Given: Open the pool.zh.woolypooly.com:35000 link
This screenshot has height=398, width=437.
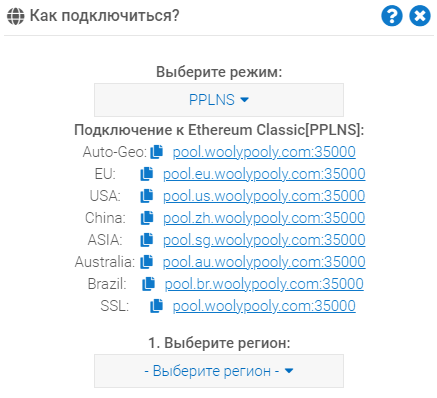Looking at the screenshot, I should [x=264, y=218].
